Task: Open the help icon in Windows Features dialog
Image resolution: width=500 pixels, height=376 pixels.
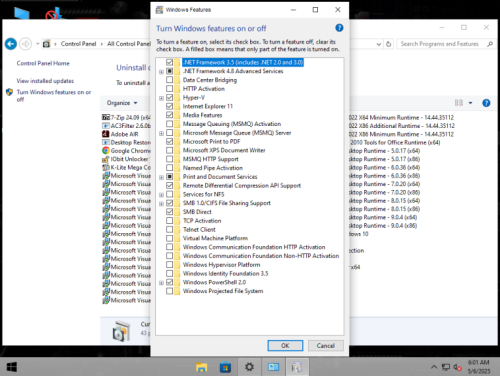Action: 339,28
